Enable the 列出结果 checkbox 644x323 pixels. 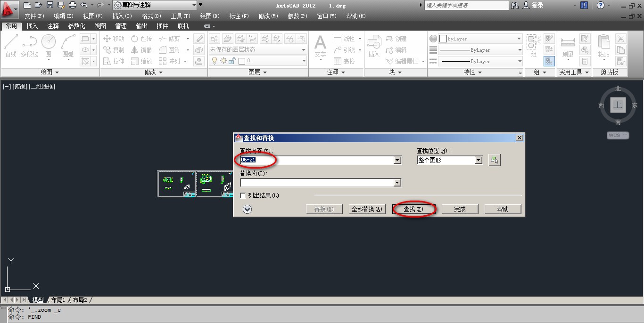242,195
